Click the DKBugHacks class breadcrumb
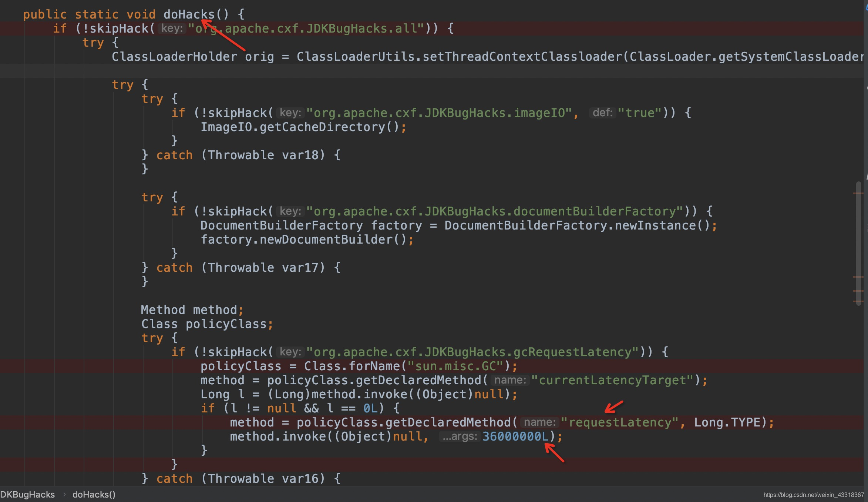The image size is (868, 502). (x=27, y=495)
